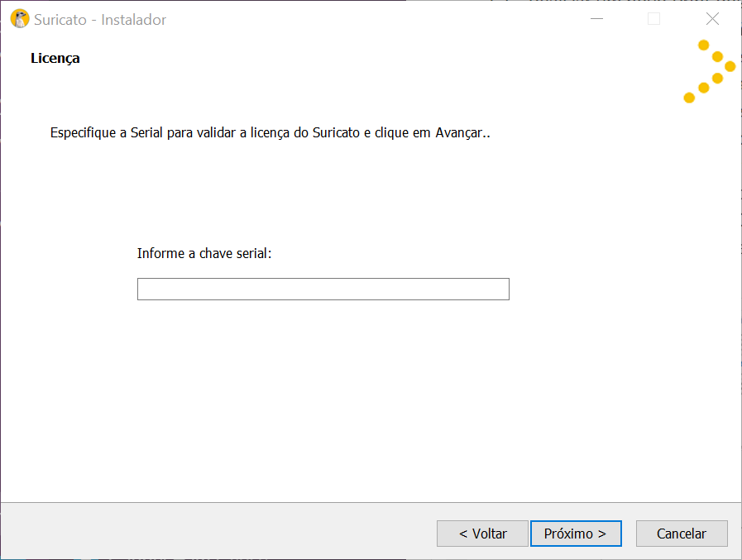Click the 'Informe a chave serial:' label
This screenshot has width=742, height=560.
coord(204,254)
